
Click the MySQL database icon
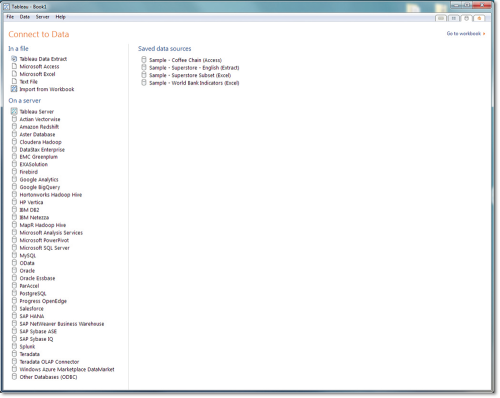(14, 255)
